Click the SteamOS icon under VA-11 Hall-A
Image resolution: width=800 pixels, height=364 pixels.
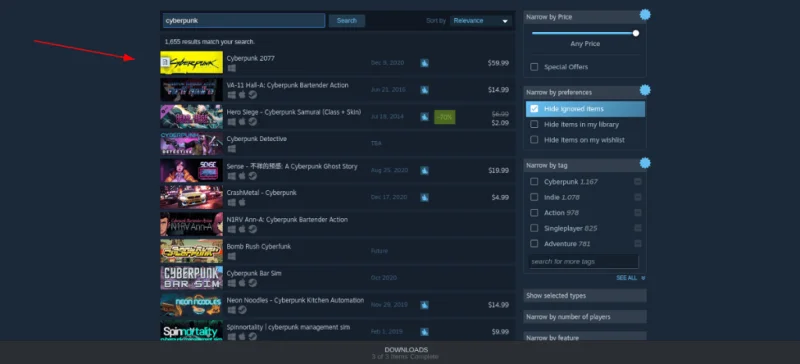pyautogui.click(x=253, y=95)
